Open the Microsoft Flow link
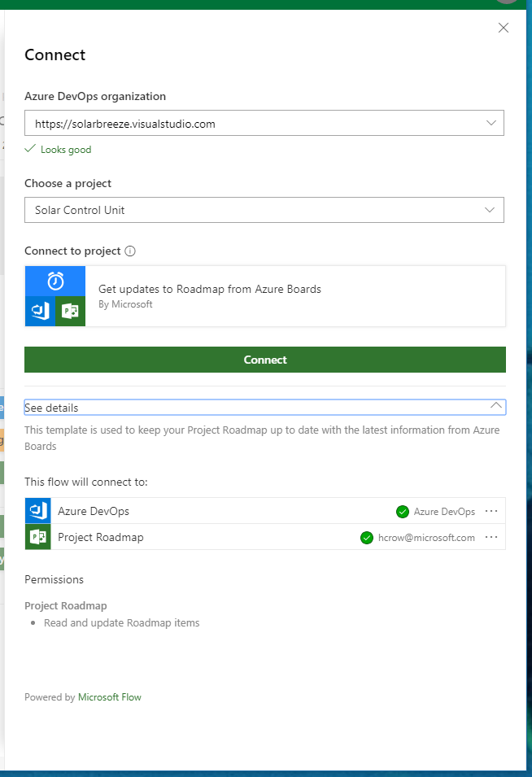This screenshot has height=777, width=532. point(110,697)
